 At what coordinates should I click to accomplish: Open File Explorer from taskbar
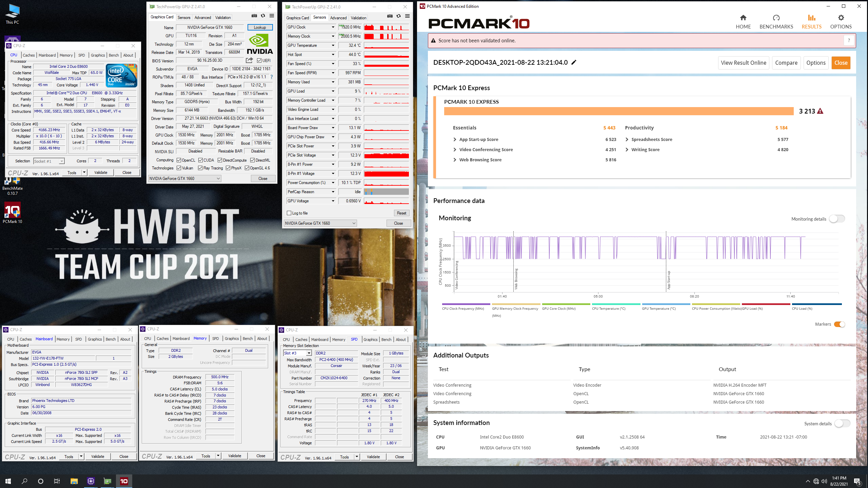tap(74, 481)
